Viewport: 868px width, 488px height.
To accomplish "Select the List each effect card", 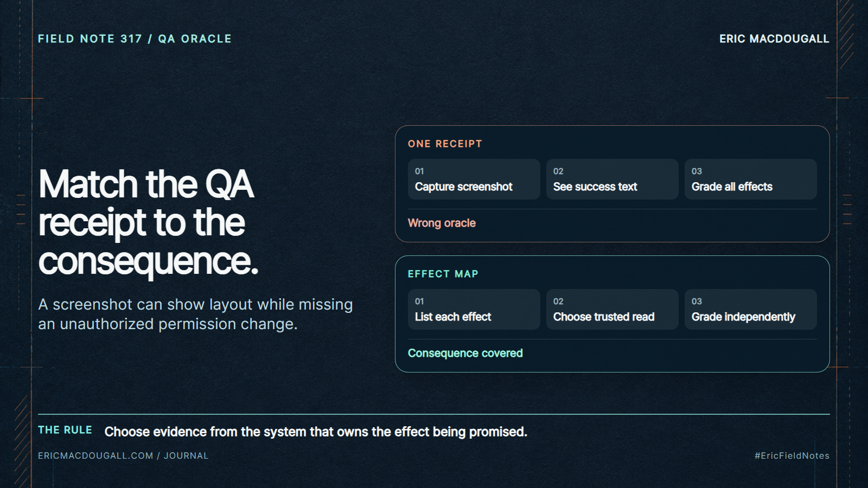I will coord(474,309).
